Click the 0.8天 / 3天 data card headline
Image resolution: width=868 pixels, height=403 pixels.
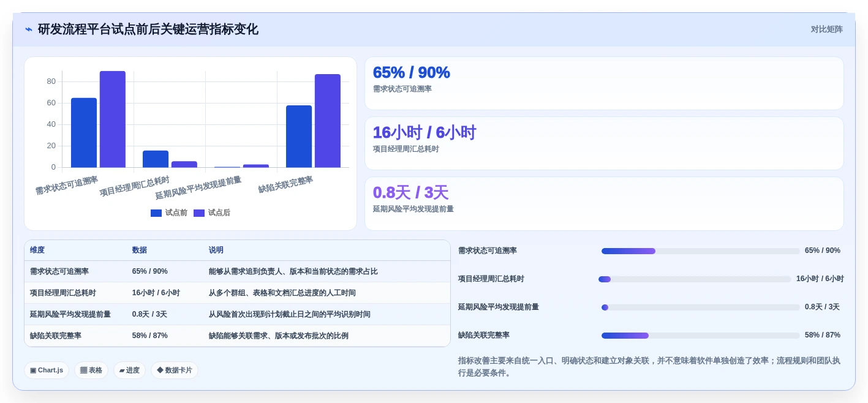click(411, 192)
